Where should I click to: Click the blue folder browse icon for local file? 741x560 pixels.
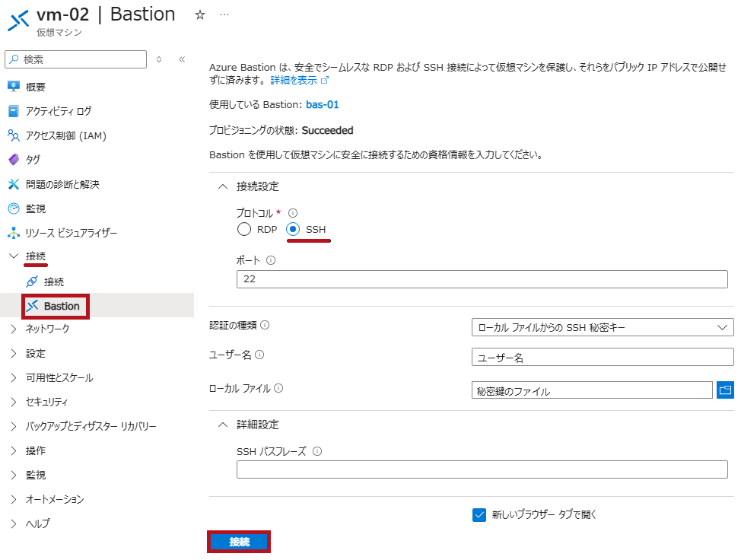725,390
